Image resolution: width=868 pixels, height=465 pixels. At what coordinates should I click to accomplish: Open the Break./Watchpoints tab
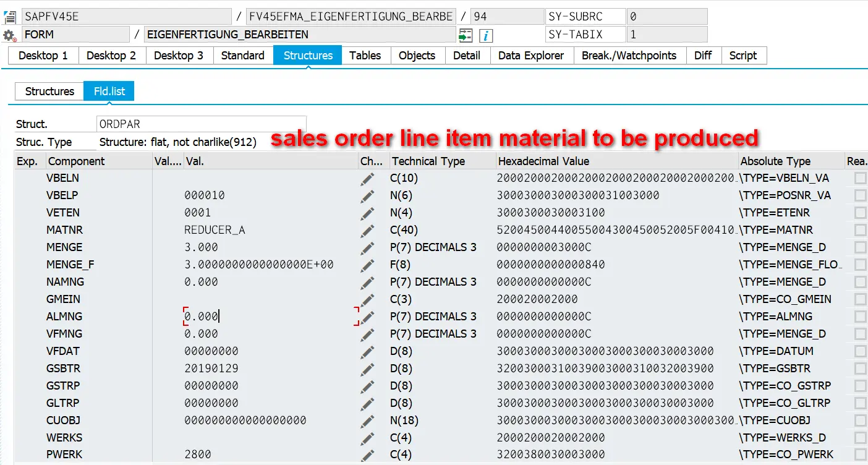pyautogui.click(x=629, y=56)
